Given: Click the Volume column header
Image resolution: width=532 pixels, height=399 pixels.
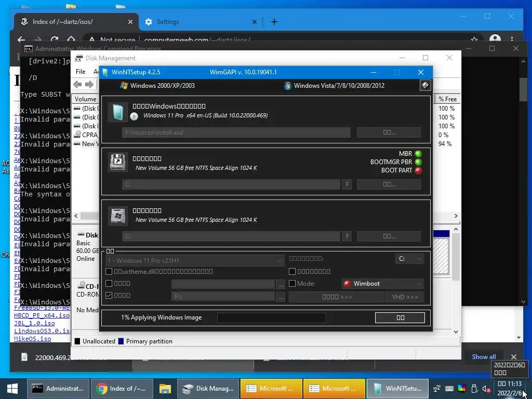Looking at the screenshot, I should [x=85, y=99].
